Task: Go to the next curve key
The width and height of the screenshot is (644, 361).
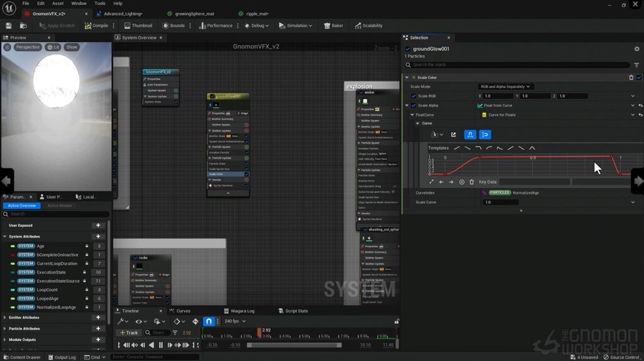Action: point(452,182)
